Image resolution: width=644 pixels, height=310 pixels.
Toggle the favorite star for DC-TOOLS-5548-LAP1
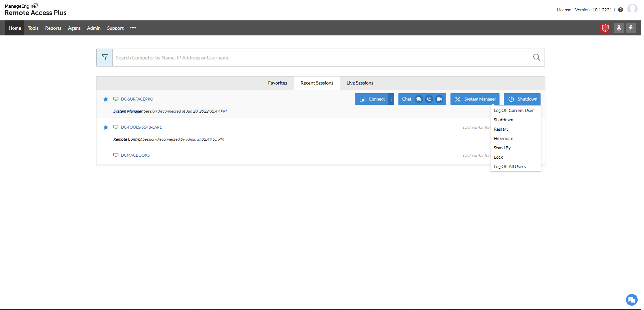106,127
